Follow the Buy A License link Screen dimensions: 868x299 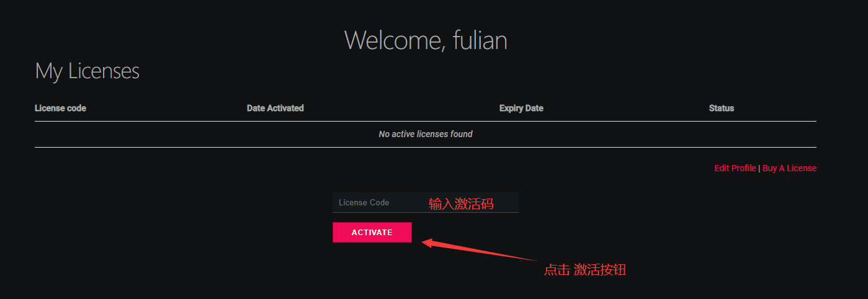(x=789, y=168)
